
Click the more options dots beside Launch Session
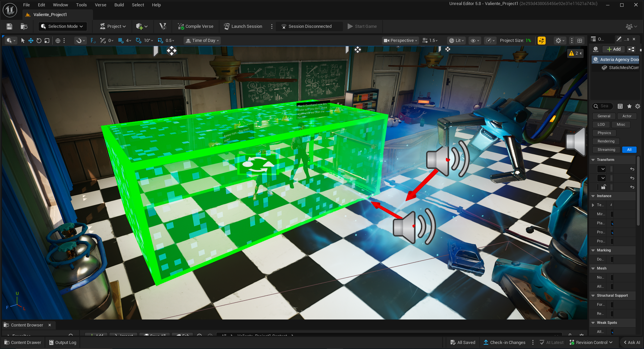click(x=272, y=26)
